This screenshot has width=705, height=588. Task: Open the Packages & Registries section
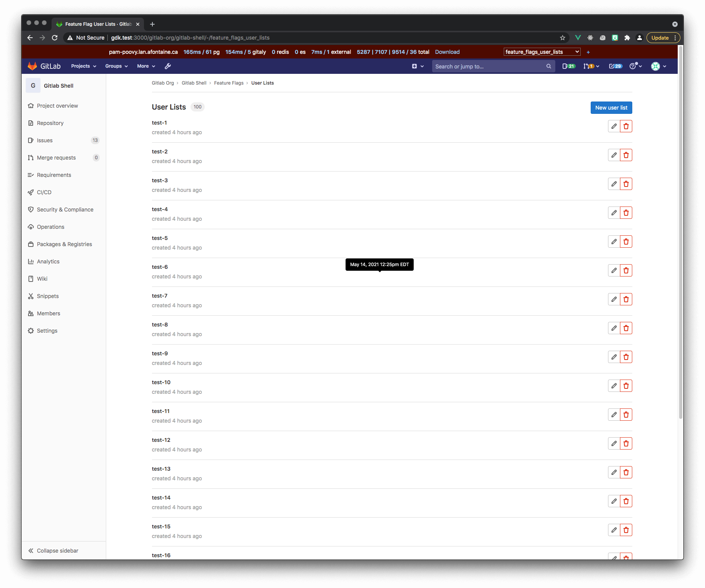click(x=64, y=244)
